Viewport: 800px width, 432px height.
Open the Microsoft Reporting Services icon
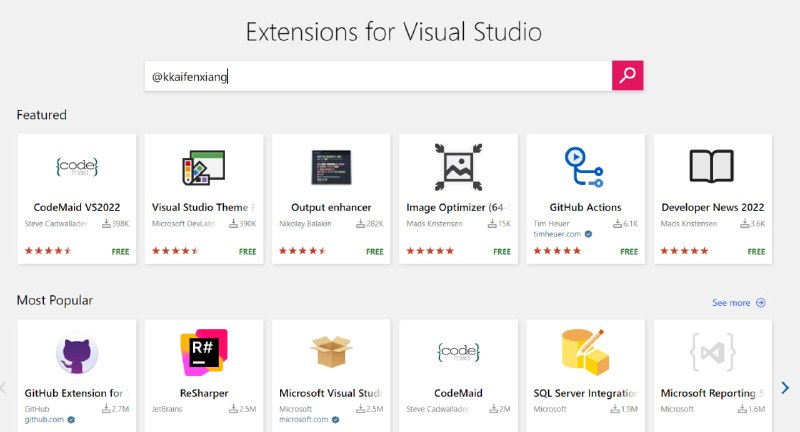pos(712,351)
